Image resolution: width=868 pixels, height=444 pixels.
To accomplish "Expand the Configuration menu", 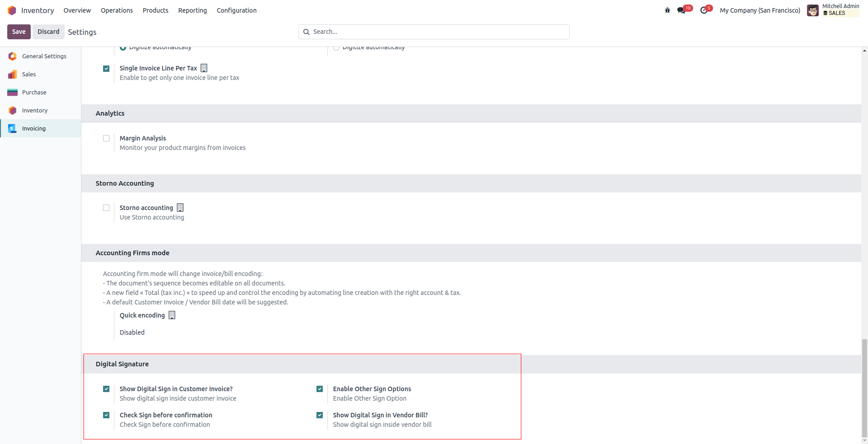I will click(236, 10).
